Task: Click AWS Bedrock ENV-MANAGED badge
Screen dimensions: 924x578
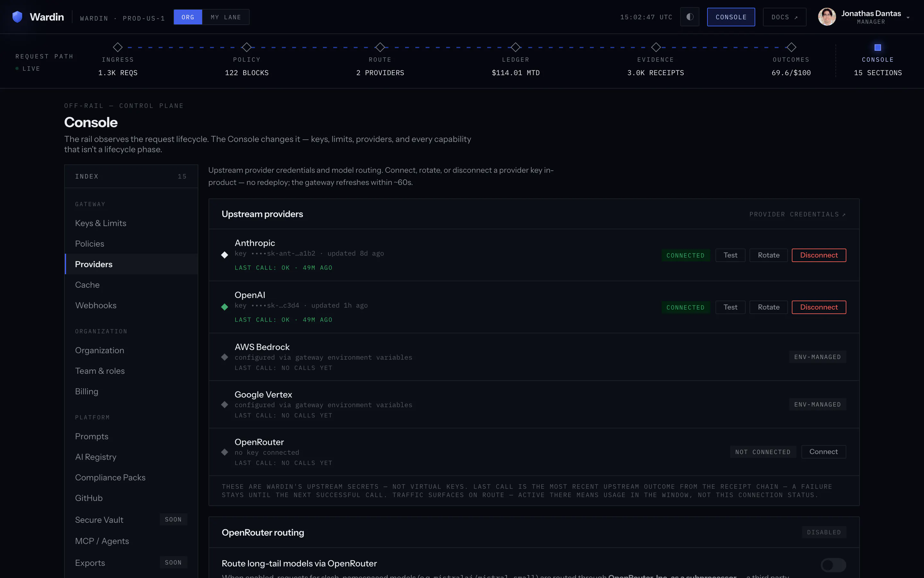Action: point(817,357)
